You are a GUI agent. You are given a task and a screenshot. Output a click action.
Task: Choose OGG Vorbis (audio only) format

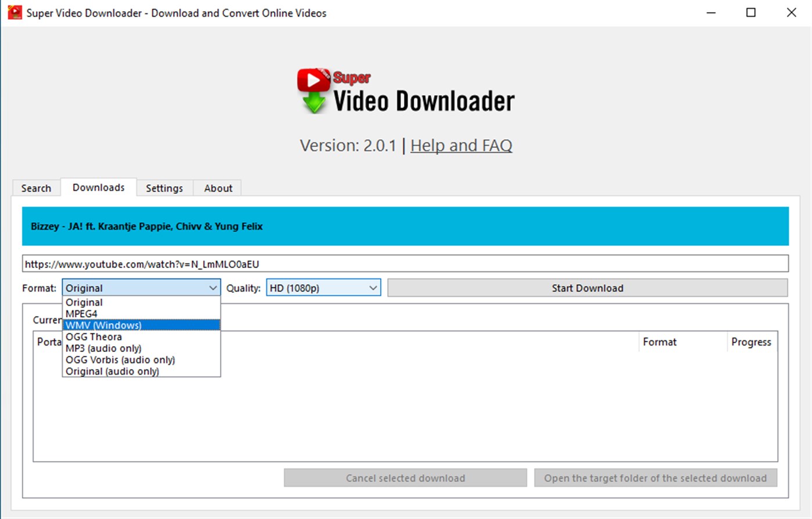tap(141, 360)
